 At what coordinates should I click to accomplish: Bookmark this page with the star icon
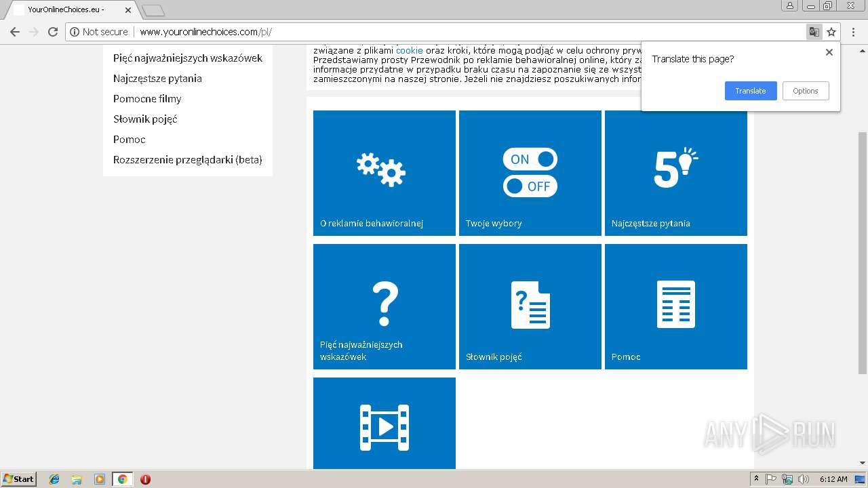tap(831, 32)
